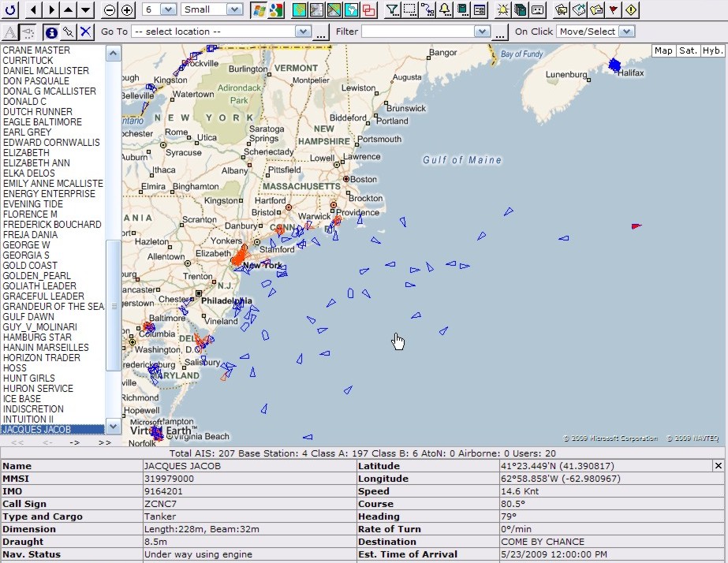The width and height of the screenshot is (728, 563).
Task: Open the details window panel icon
Action: click(x=480, y=9)
